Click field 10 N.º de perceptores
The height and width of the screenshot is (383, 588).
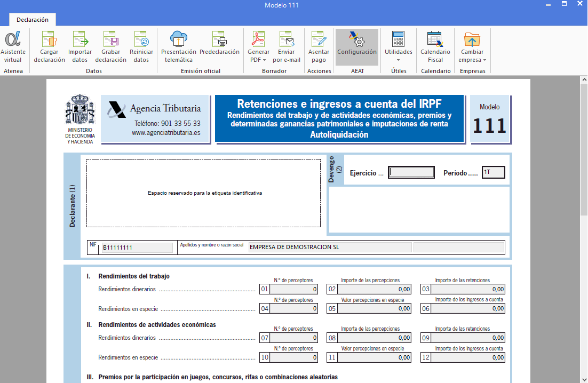(x=293, y=357)
